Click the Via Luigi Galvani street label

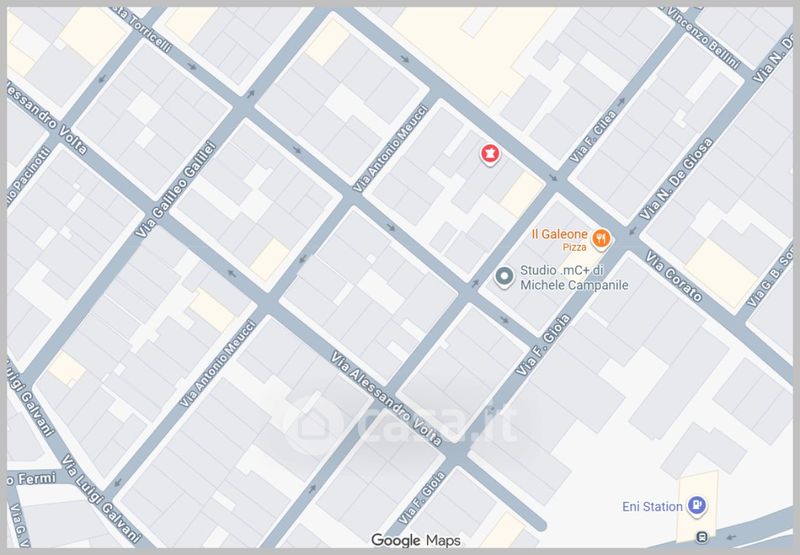coord(101,498)
